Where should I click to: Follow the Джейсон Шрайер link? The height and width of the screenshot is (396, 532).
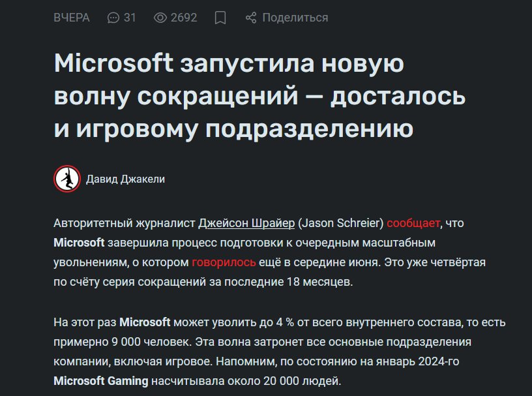(x=246, y=223)
